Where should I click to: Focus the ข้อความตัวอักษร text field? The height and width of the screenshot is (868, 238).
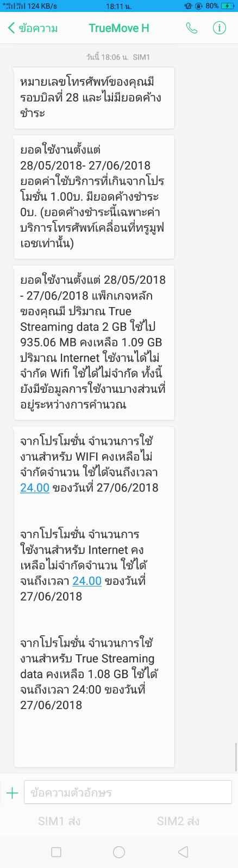pyautogui.click(x=128, y=793)
